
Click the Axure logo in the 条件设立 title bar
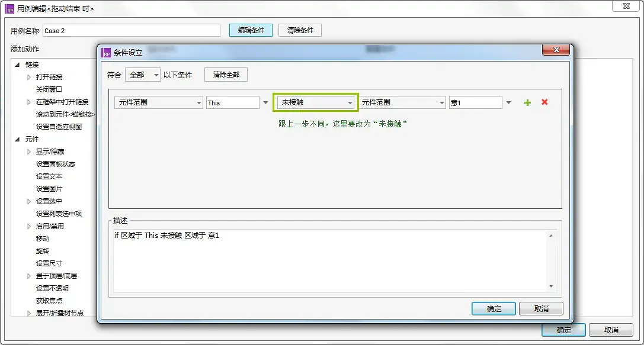[x=107, y=51]
